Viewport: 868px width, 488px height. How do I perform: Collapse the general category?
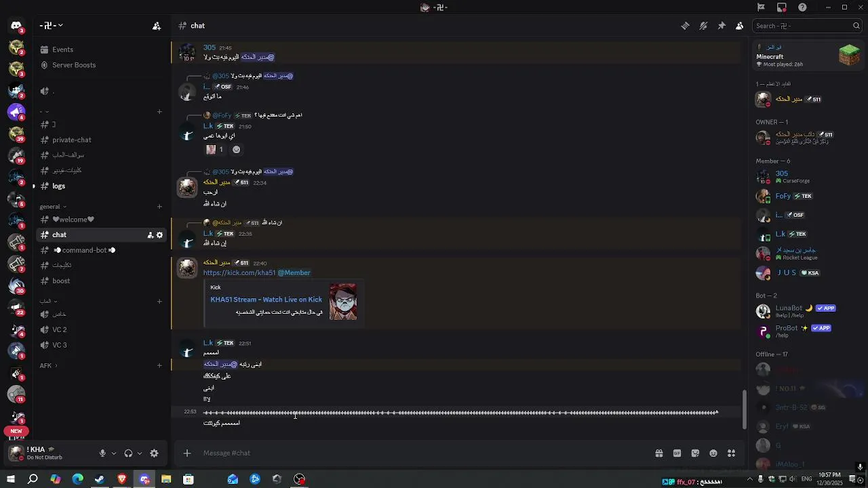tap(53, 206)
